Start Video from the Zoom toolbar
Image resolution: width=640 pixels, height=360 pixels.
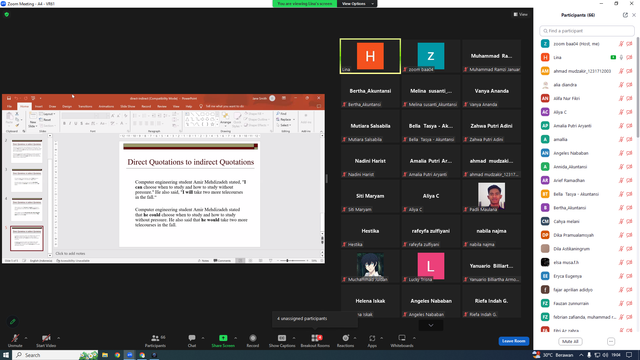pos(46,340)
